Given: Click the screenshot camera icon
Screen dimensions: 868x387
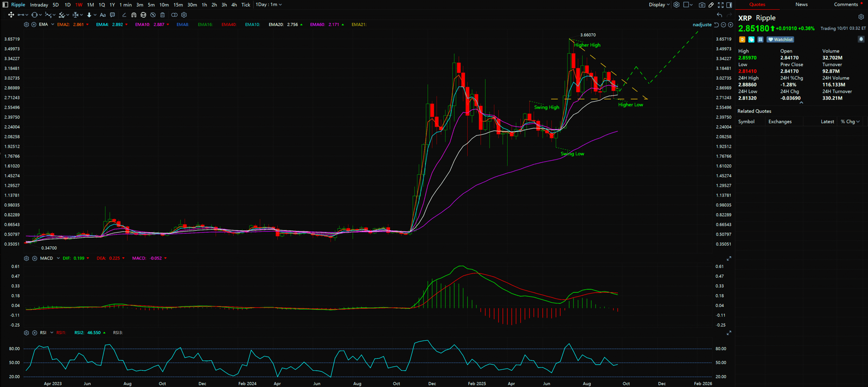Looking at the screenshot, I should [702, 5].
